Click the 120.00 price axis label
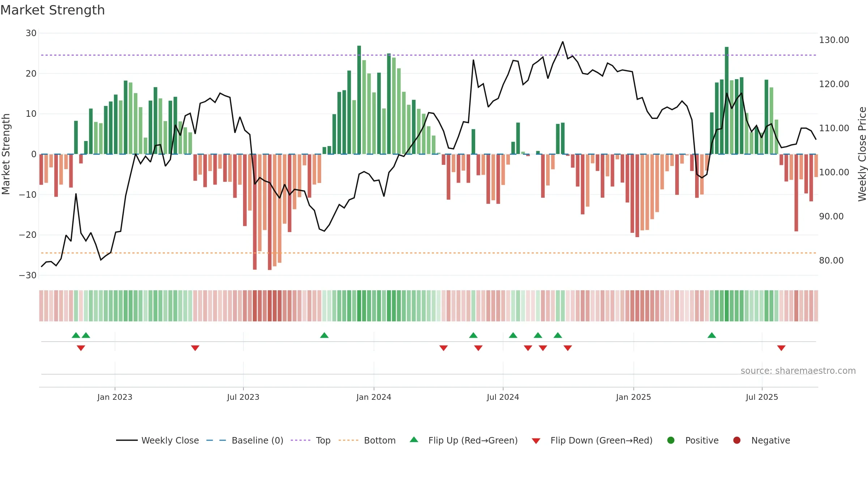The image size is (868, 488). (834, 84)
